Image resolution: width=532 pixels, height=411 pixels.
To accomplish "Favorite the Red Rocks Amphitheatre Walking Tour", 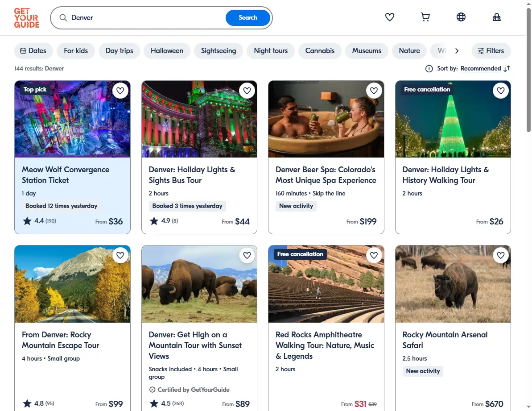I will pos(374,255).
